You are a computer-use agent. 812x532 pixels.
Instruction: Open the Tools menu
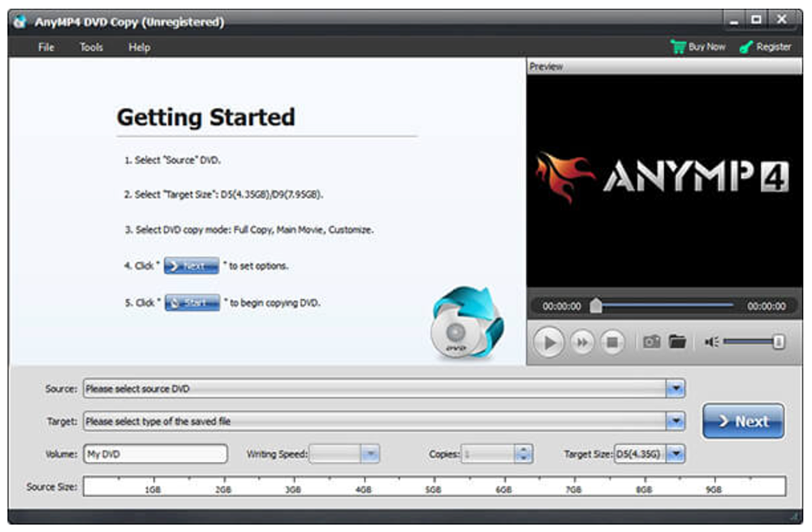(x=91, y=47)
